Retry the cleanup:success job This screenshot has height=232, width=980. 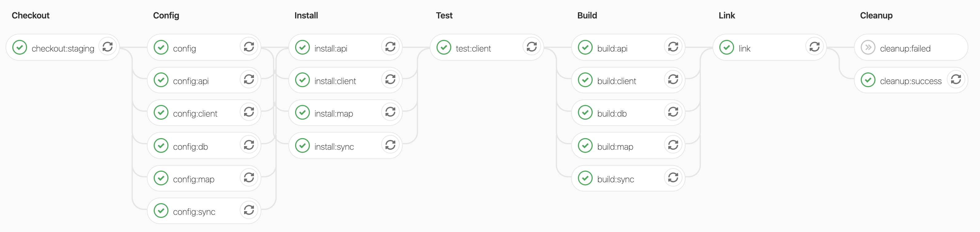956,79
